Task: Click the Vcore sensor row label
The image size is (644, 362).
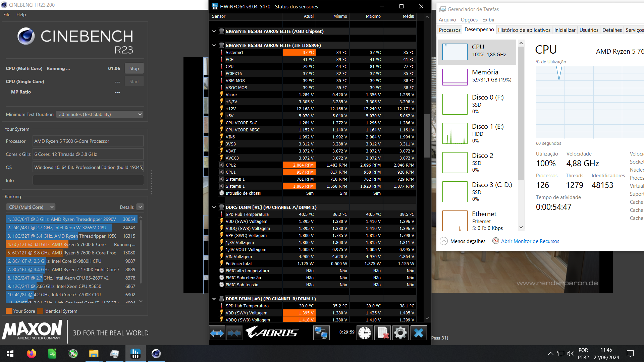Action: tap(231, 95)
